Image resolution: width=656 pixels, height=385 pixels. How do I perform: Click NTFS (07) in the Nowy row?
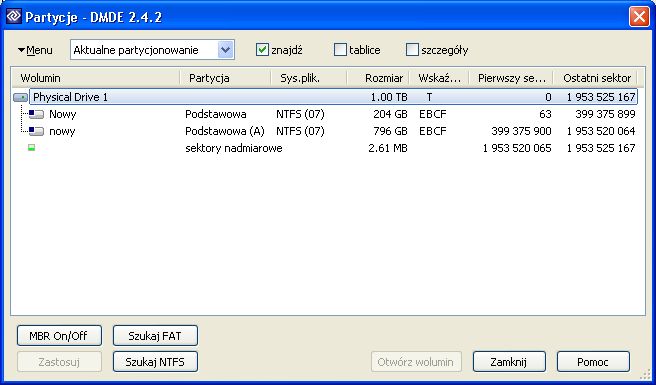[300, 114]
